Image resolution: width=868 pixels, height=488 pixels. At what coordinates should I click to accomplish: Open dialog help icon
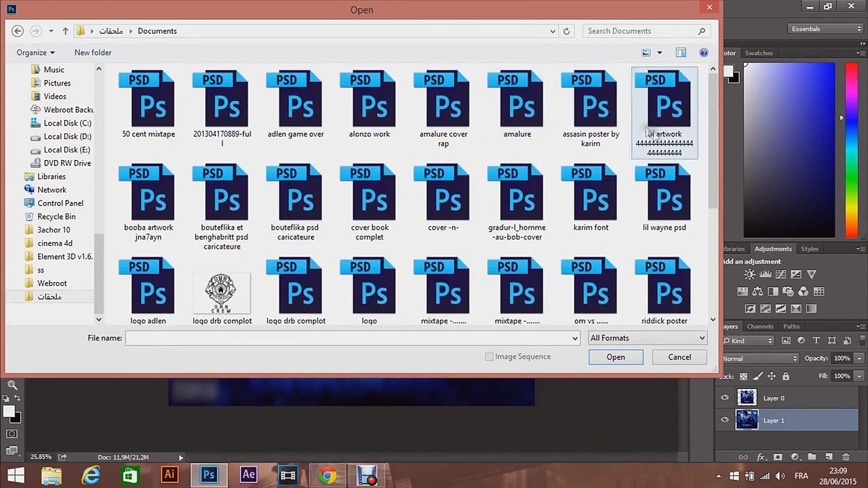(704, 53)
